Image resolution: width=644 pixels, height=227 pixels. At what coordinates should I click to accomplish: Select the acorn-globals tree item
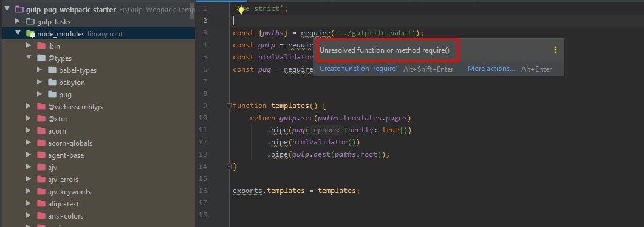click(70, 143)
